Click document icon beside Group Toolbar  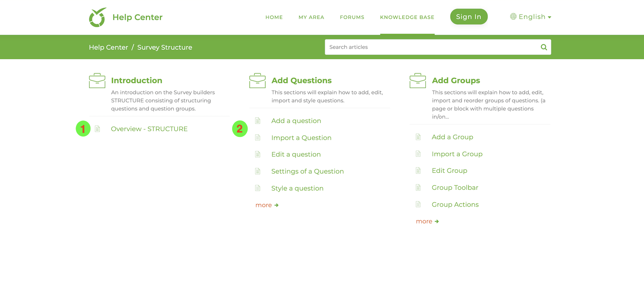(418, 188)
